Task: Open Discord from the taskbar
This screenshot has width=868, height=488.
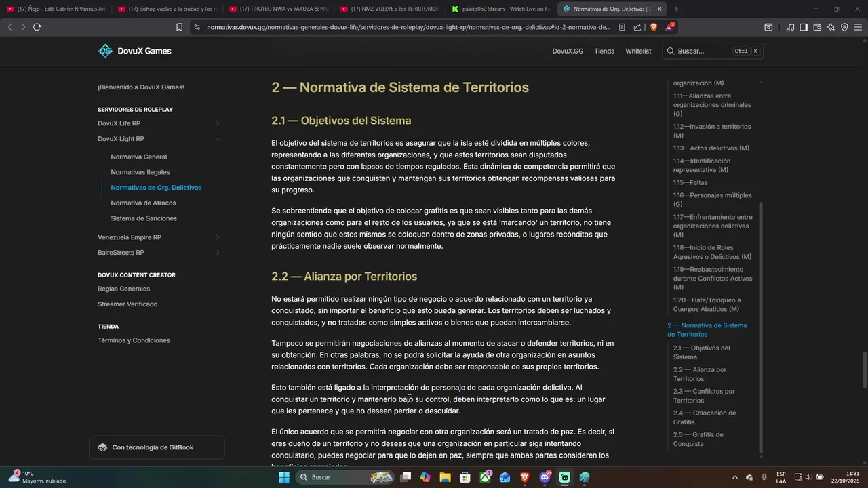Action: (545, 477)
